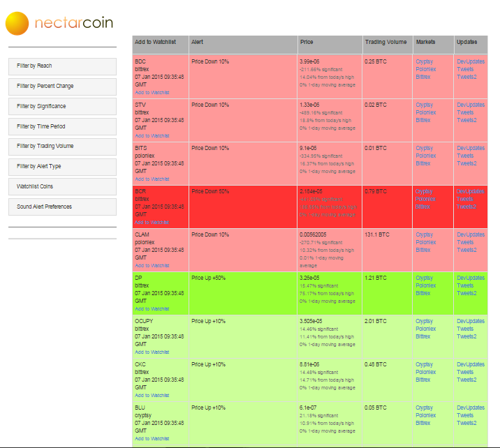Open Cryptsy market for BDC
Screen dimensions: 500x448
point(425,61)
